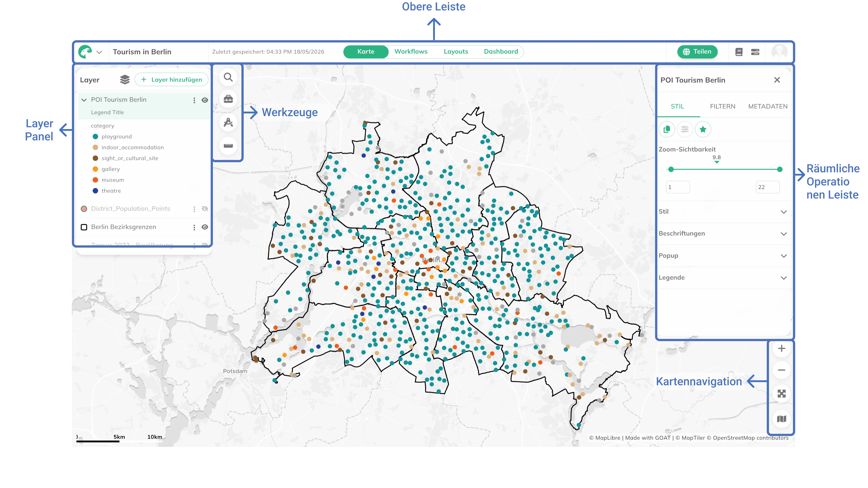Click the Potsdam label on the map
The width and height of the screenshot is (868, 488).
235,371
